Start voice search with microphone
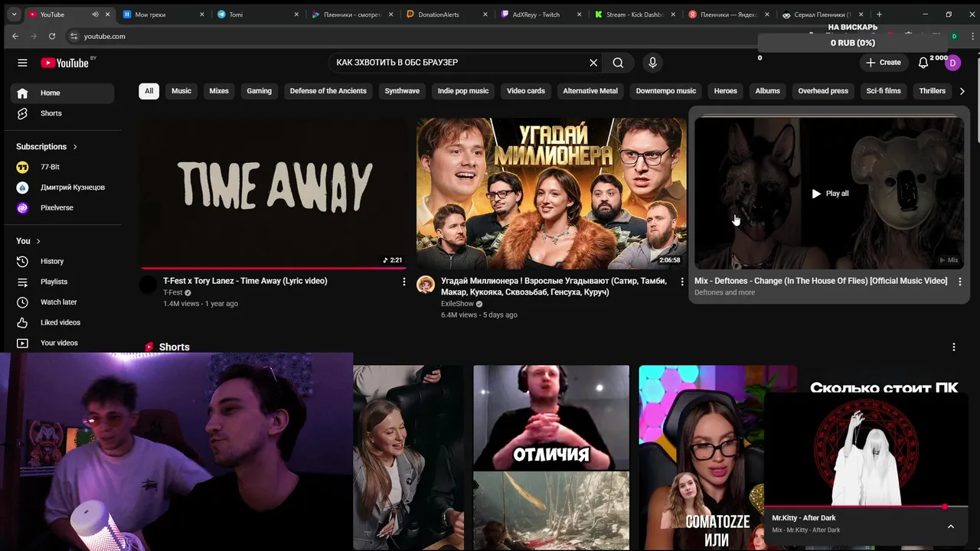 tap(652, 63)
